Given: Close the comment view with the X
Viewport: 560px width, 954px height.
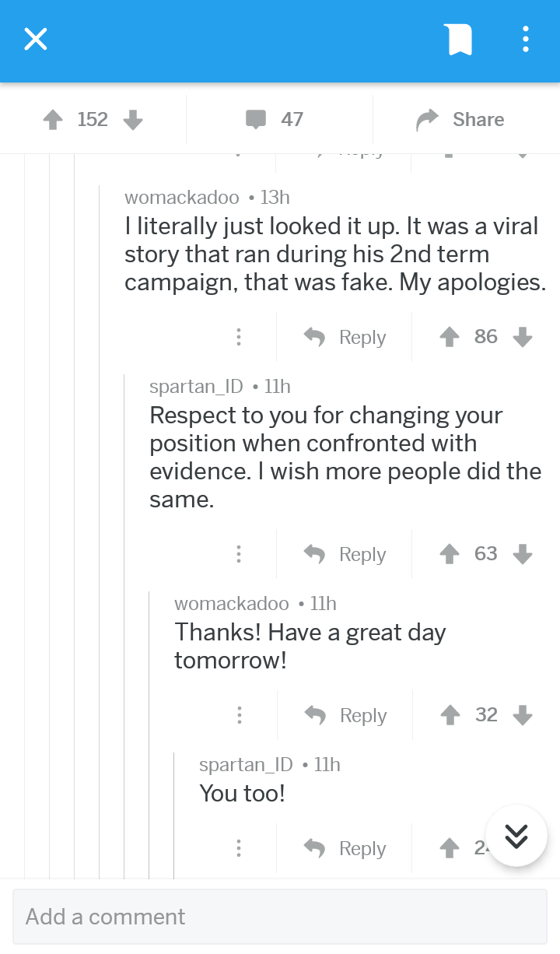Looking at the screenshot, I should tap(35, 39).
